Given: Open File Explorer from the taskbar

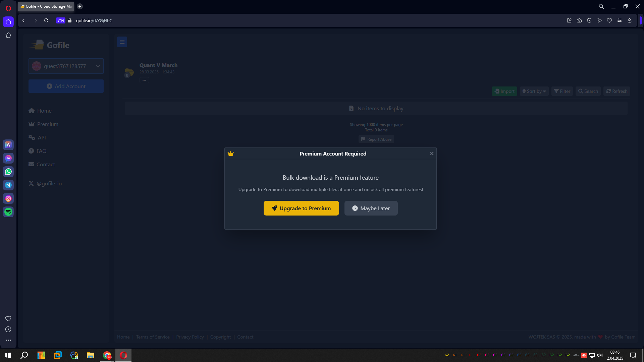Looking at the screenshot, I should point(91,355).
